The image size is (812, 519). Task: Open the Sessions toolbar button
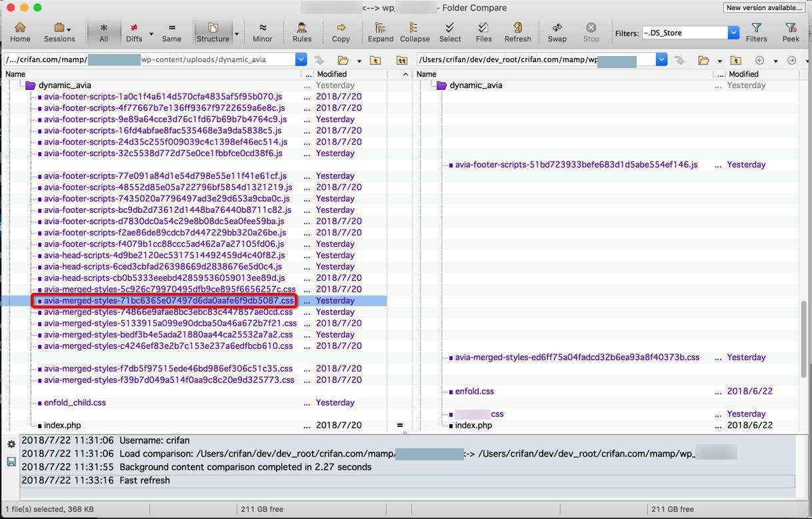click(59, 32)
